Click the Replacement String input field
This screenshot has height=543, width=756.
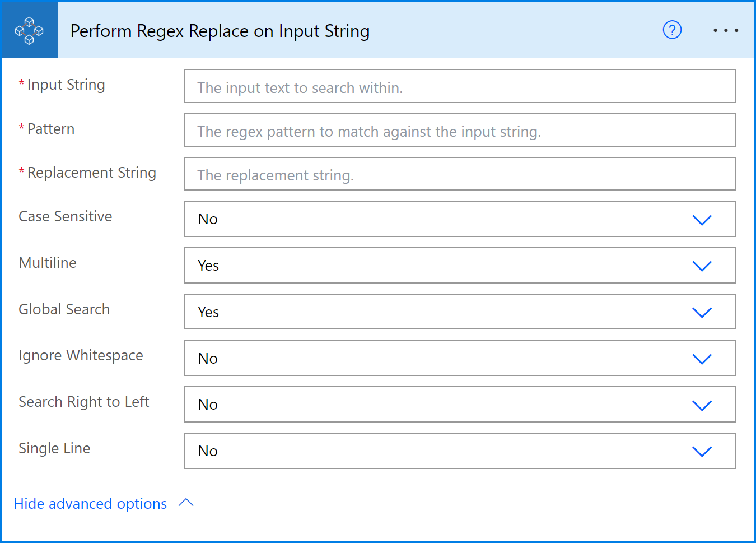click(x=459, y=174)
